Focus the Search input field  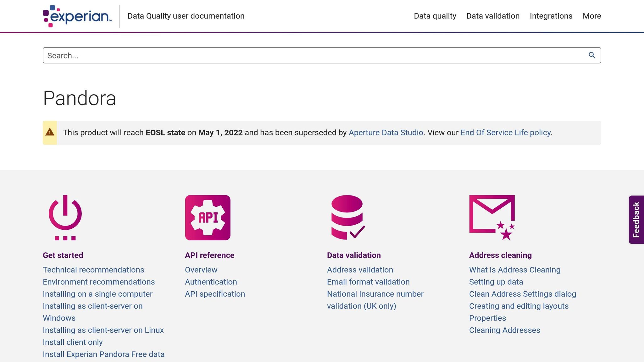coord(322,55)
